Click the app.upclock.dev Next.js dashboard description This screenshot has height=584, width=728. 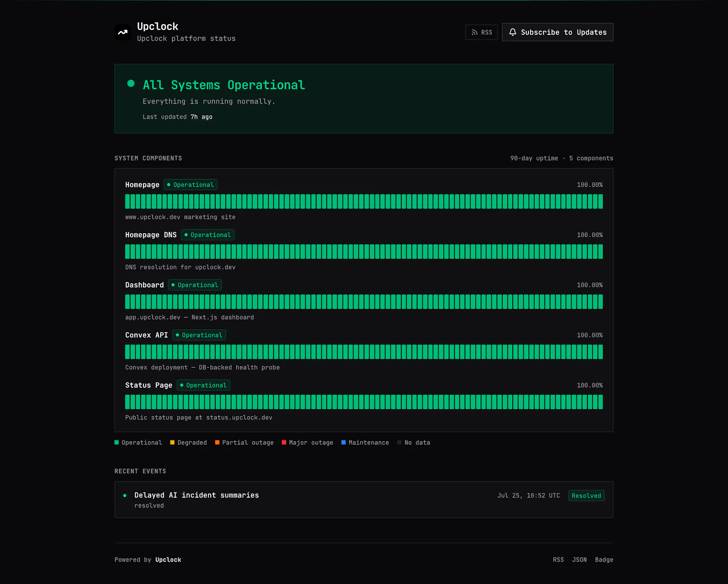[190, 317]
